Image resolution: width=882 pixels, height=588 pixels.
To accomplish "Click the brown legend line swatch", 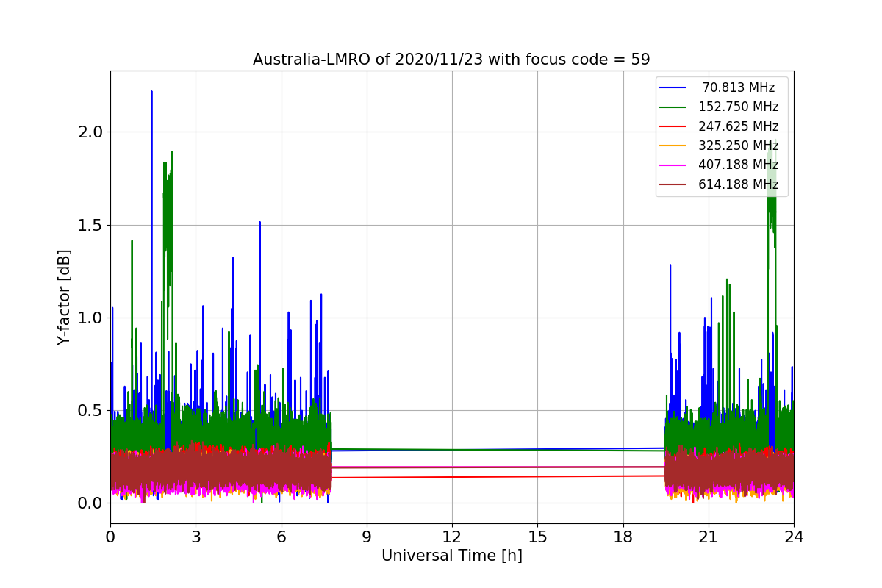I will [x=673, y=184].
